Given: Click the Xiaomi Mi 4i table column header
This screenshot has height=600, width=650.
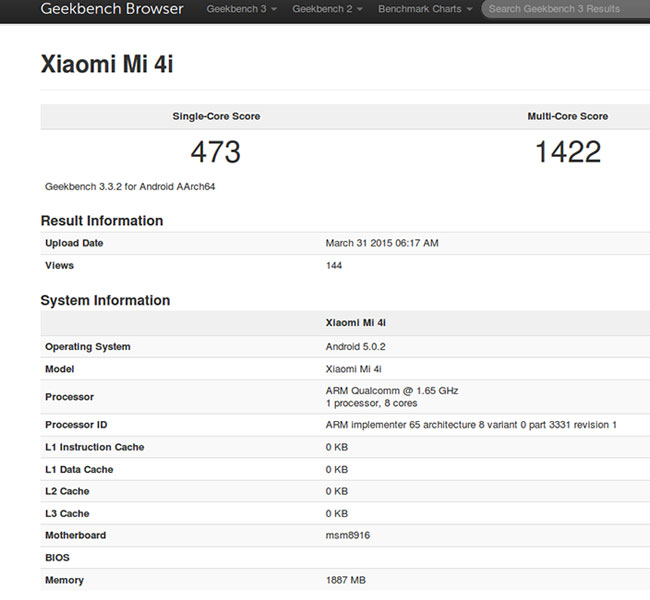Looking at the screenshot, I should 356,323.
